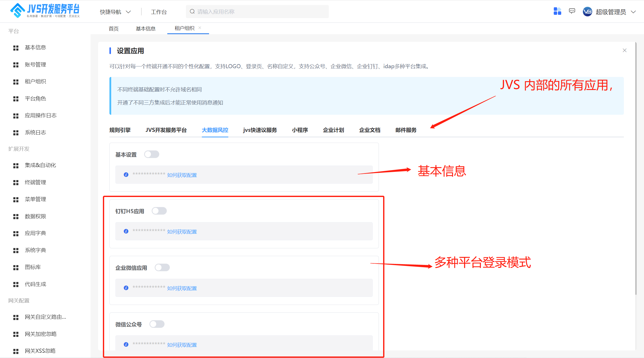Click the info icon in 基本设置 card
Screen dimensions: 644x358
click(126, 175)
